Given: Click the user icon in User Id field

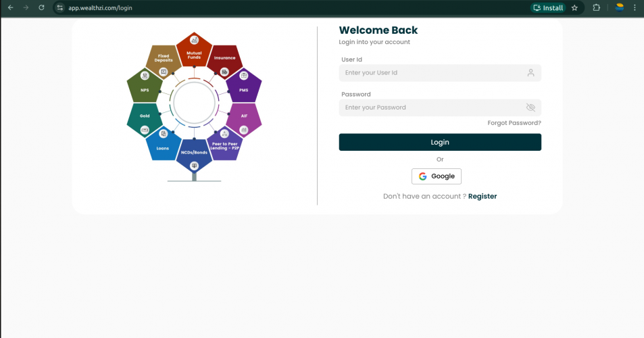Looking at the screenshot, I should click(x=530, y=73).
